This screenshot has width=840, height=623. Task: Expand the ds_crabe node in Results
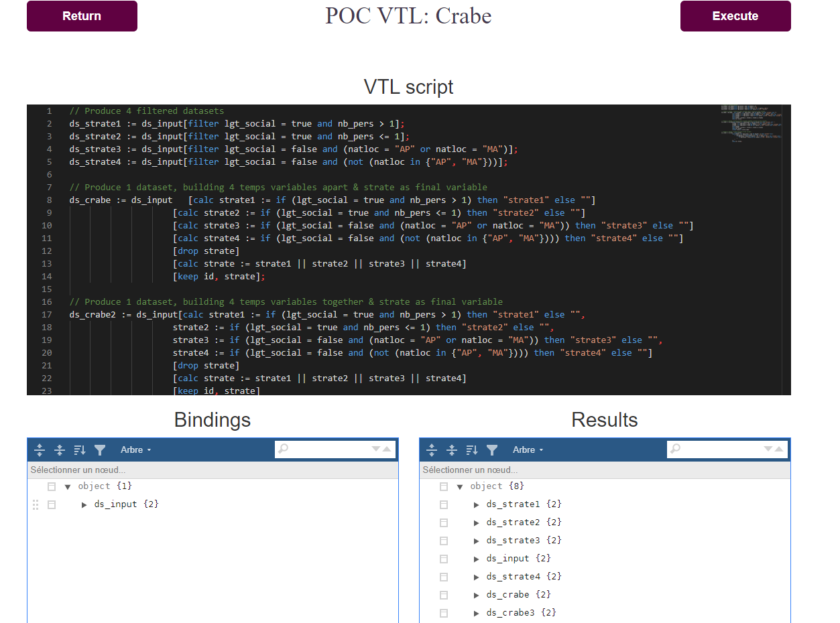click(477, 595)
